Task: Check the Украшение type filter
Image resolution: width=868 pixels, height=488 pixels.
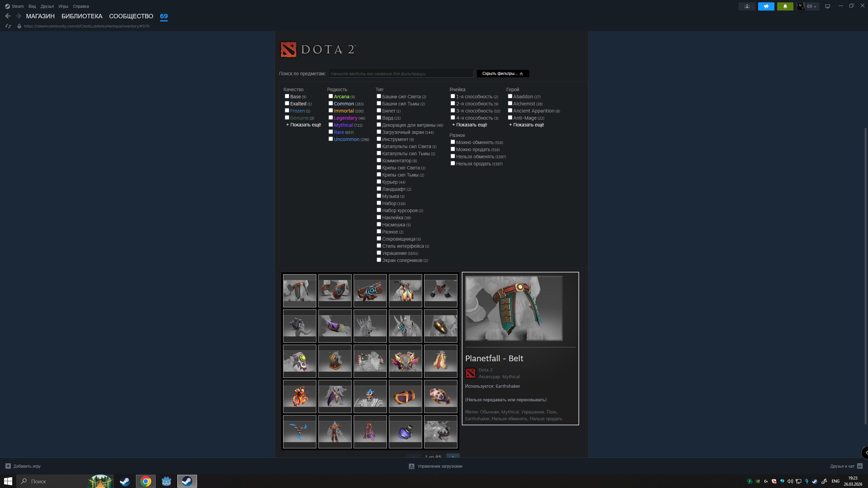Action: click(x=379, y=253)
